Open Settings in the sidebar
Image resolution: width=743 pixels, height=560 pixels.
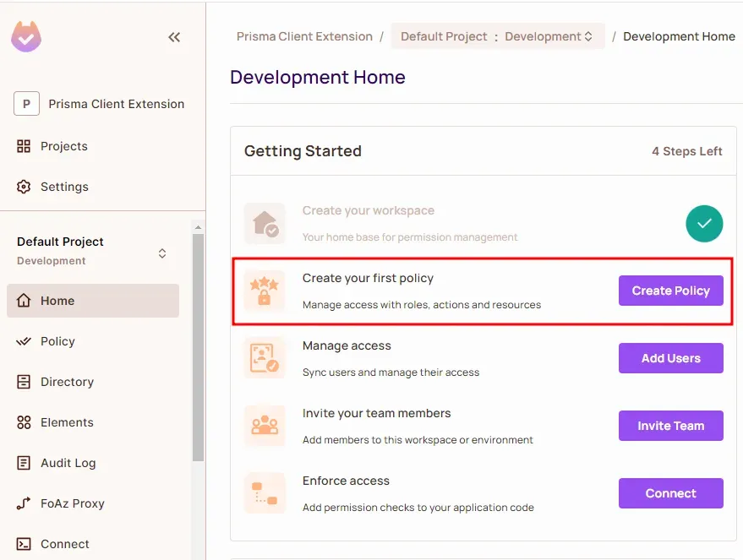click(63, 187)
